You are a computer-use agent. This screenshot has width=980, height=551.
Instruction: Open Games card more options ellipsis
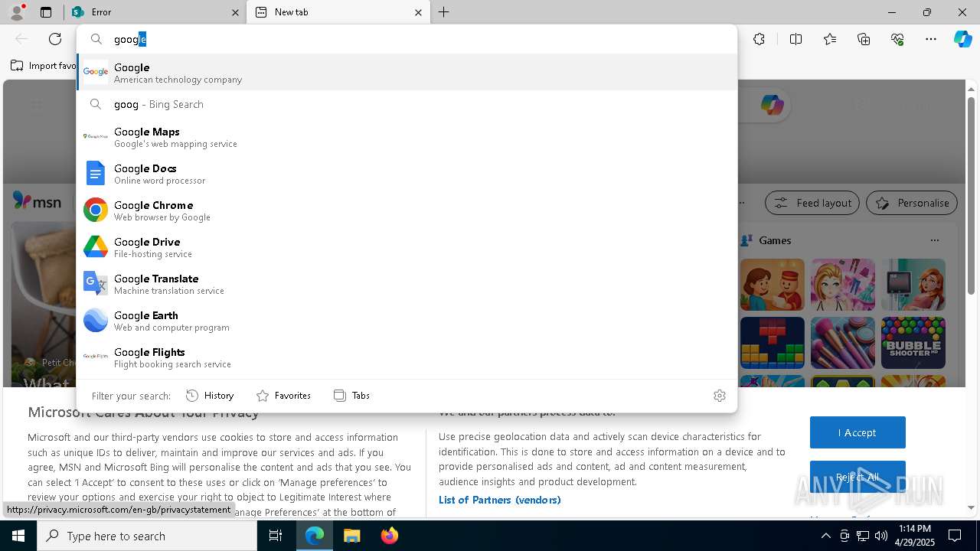click(x=934, y=240)
